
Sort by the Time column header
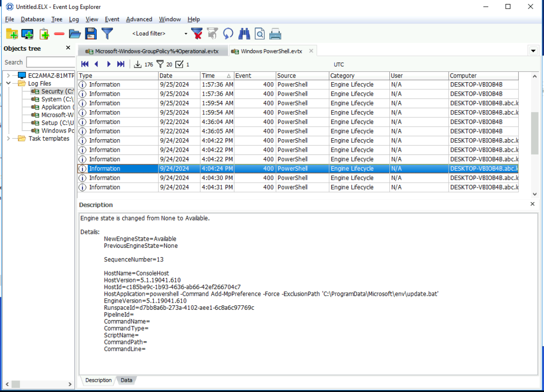tap(217, 75)
